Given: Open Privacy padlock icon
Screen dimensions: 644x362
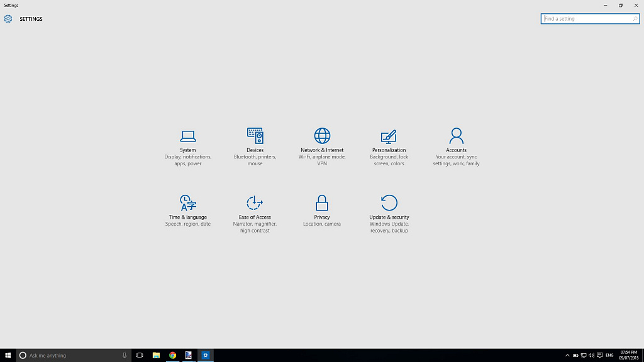Looking at the screenshot, I should 321,203.
